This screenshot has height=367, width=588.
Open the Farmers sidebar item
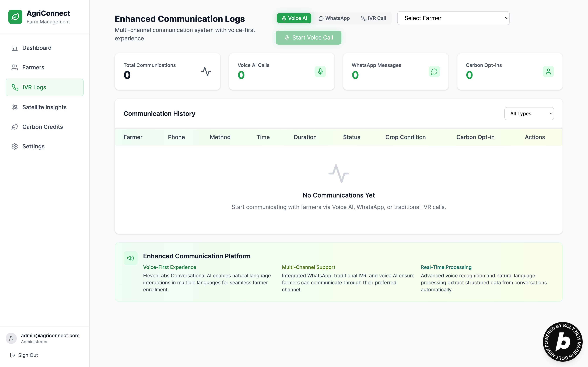tap(33, 67)
